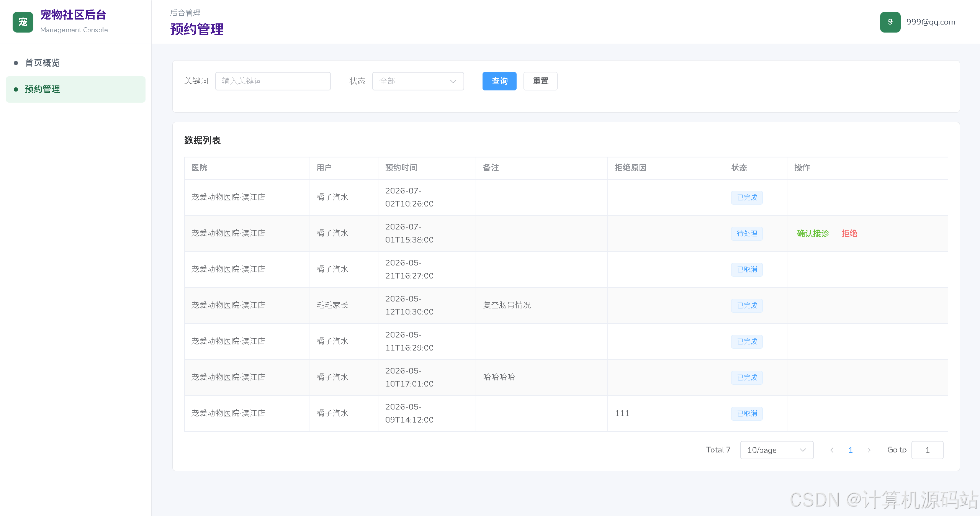Select 预约管理 in the sidebar
The image size is (980, 516).
pyautogui.click(x=75, y=89)
